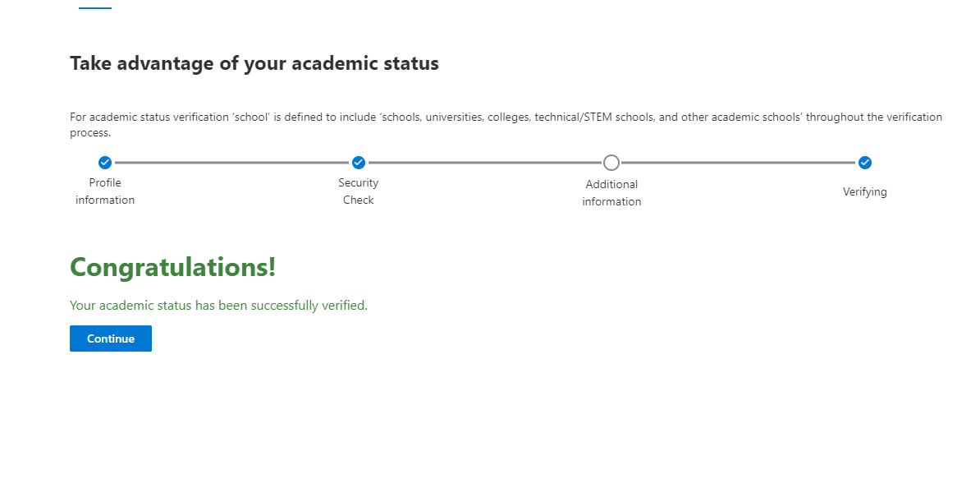Click the 'Verifying' step label

864,192
